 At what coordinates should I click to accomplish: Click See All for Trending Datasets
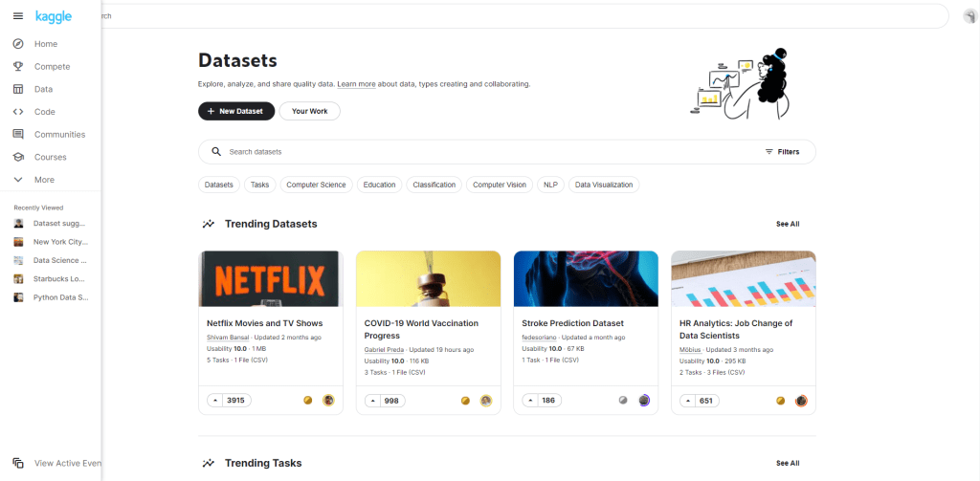pyautogui.click(x=788, y=224)
